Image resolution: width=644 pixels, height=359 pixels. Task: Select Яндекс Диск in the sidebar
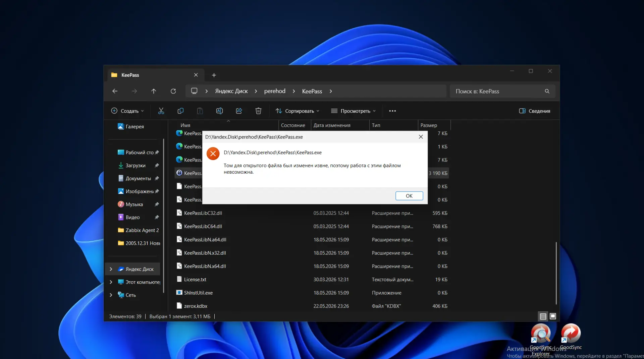point(136,269)
